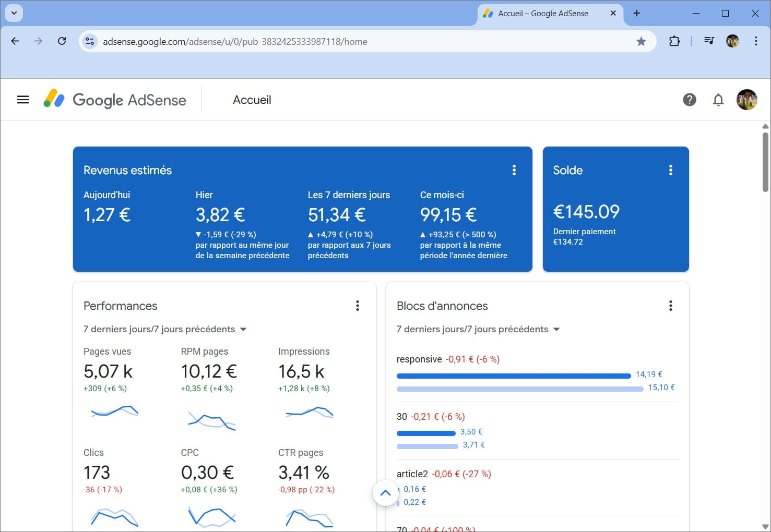771x532 pixels.
Task: Click the Google AdSense logo
Action: tap(116, 100)
